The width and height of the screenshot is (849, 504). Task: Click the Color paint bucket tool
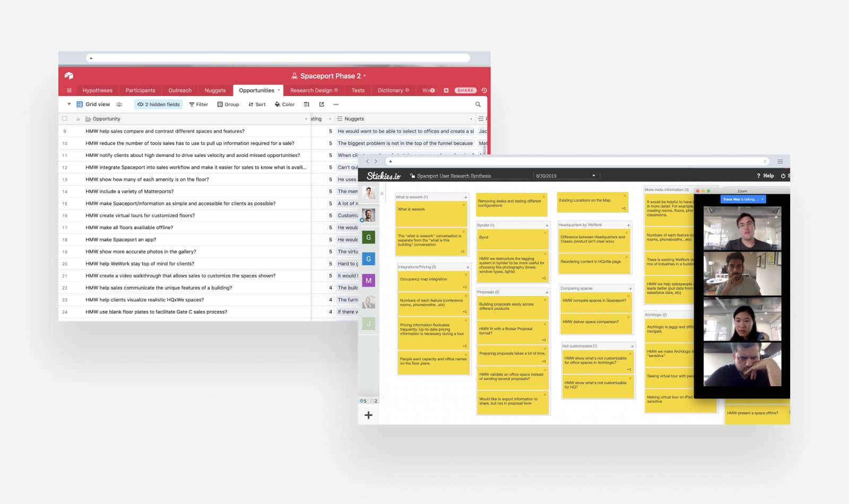[x=285, y=105]
